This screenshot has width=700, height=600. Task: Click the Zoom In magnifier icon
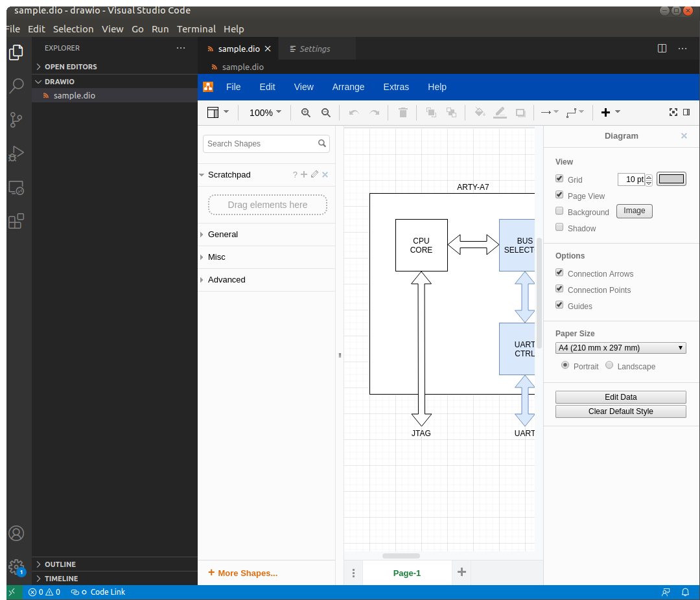pyautogui.click(x=306, y=113)
